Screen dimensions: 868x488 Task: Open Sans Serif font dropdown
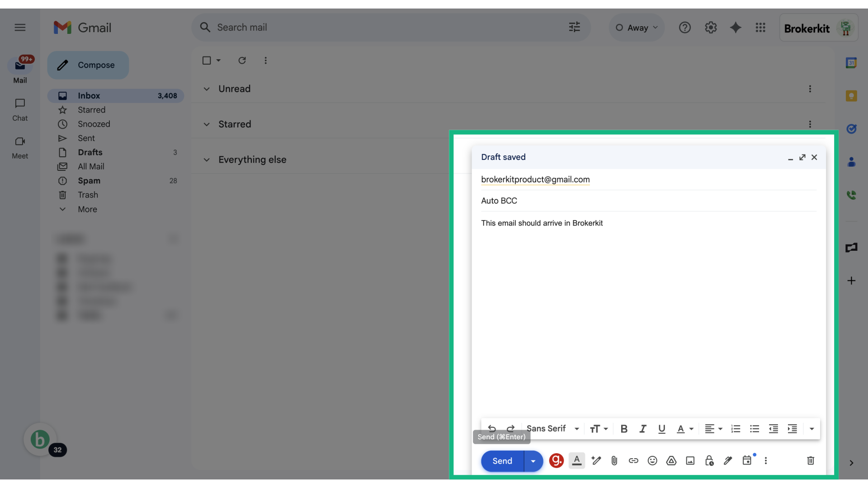point(553,428)
